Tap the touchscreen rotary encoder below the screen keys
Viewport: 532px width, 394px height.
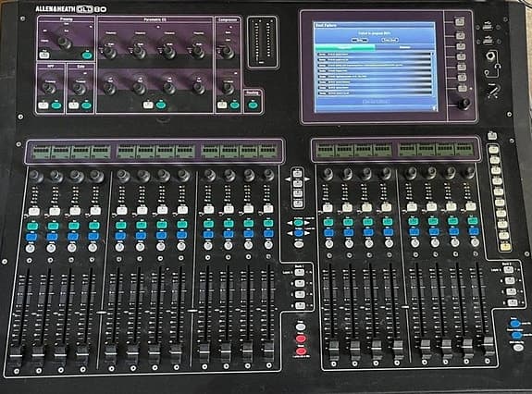coord(464,104)
